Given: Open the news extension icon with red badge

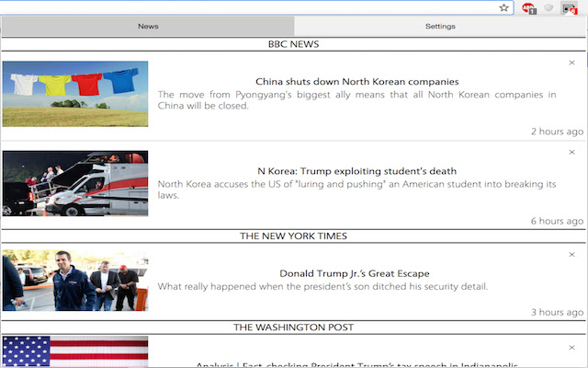Looking at the screenshot, I should (570, 8).
